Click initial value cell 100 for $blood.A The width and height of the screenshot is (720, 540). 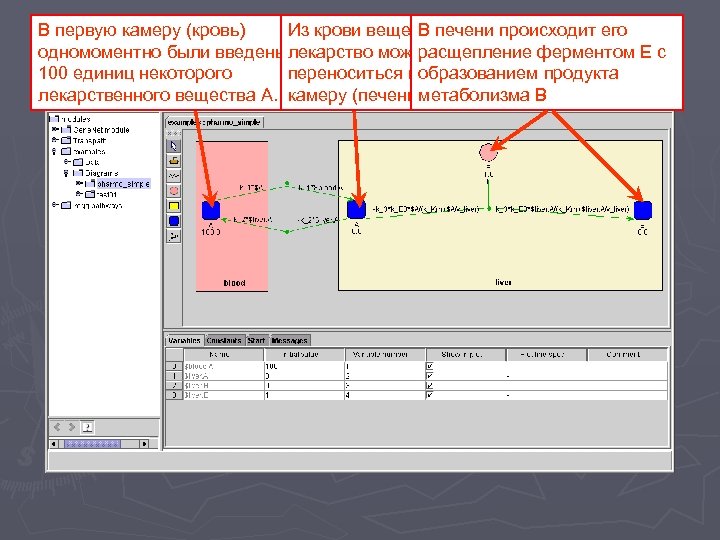pos(304,366)
